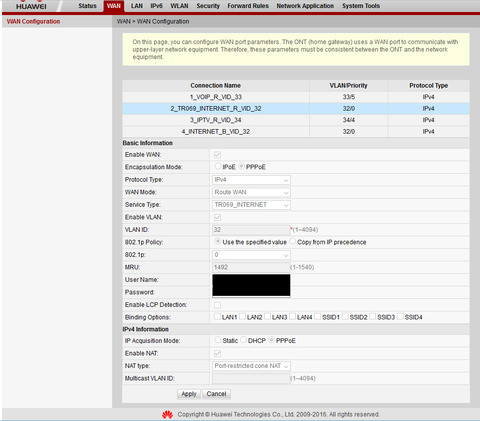Toggle Enable LCP Detection checkbox
Image resolution: width=480 pixels, height=421 pixels.
click(217, 305)
